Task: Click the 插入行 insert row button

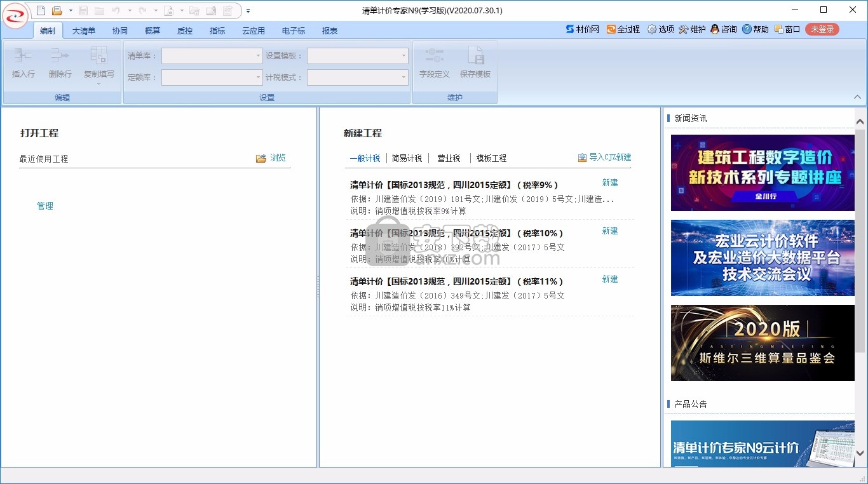Action: 24,63
